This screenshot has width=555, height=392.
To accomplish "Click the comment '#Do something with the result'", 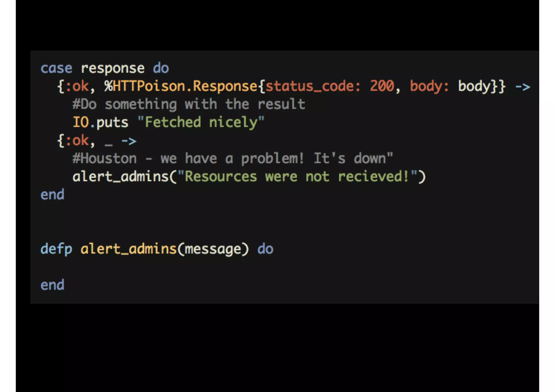I will (x=189, y=104).
